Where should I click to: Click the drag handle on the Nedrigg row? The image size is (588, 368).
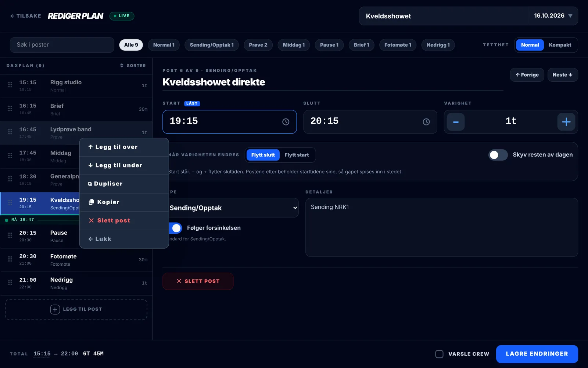click(10, 283)
